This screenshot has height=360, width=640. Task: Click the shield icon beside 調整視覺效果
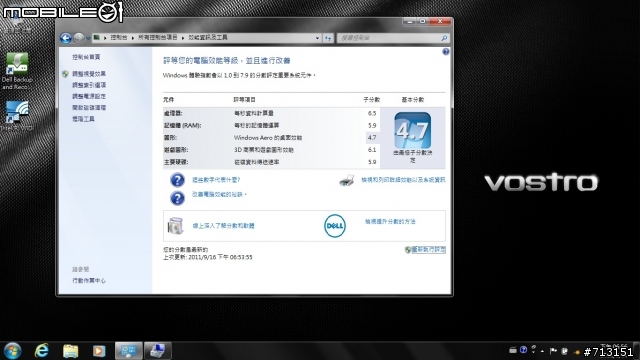[x=65, y=74]
